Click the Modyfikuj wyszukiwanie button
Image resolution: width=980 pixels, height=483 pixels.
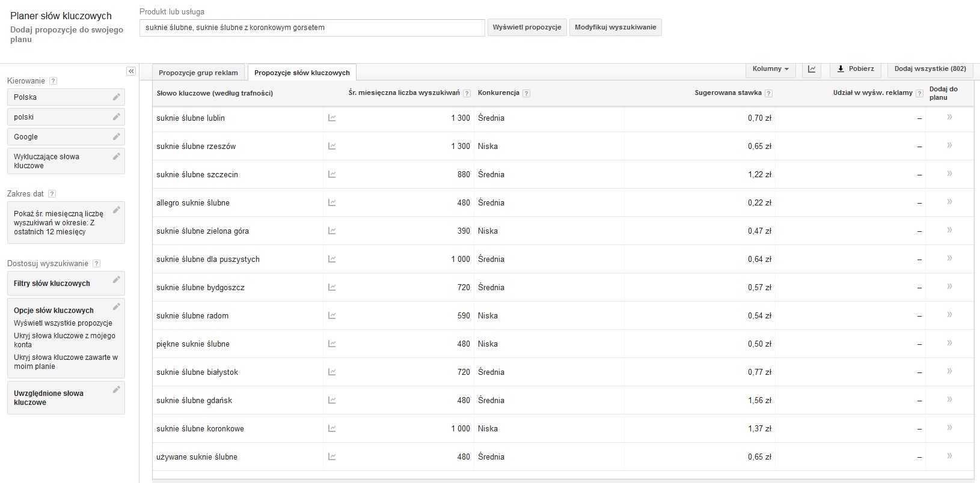tap(616, 28)
